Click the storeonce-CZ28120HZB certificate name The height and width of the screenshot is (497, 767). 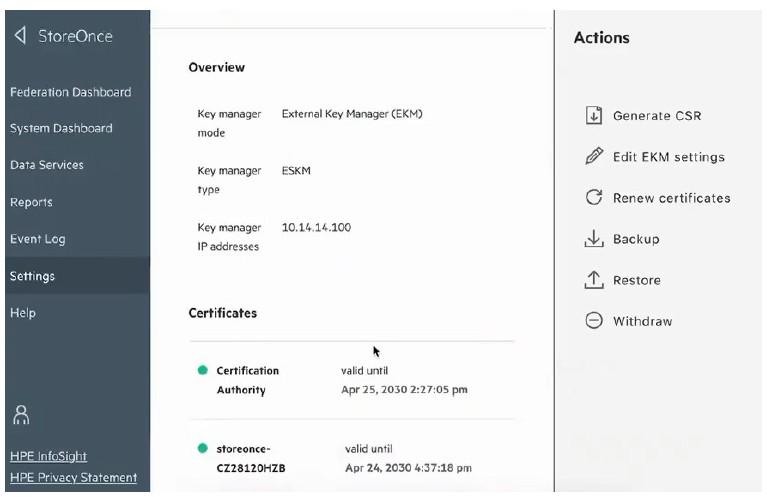251,458
